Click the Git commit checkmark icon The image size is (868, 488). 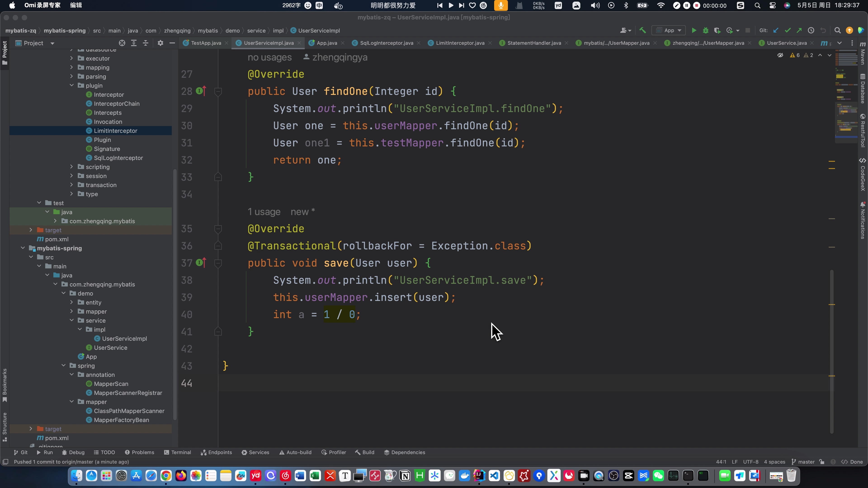[x=788, y=31]
